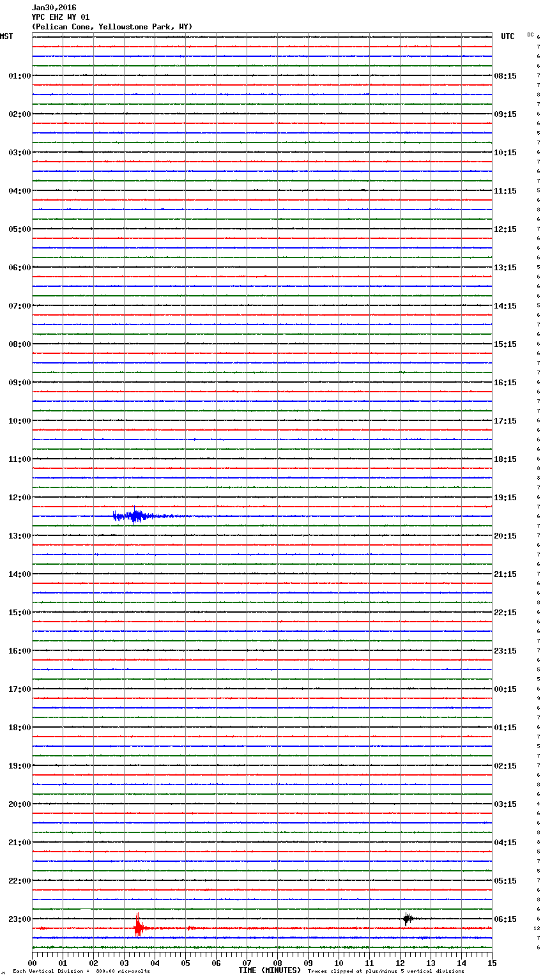Click the UTC time label '02:15'
543x980 pixels.
[505, 766]
